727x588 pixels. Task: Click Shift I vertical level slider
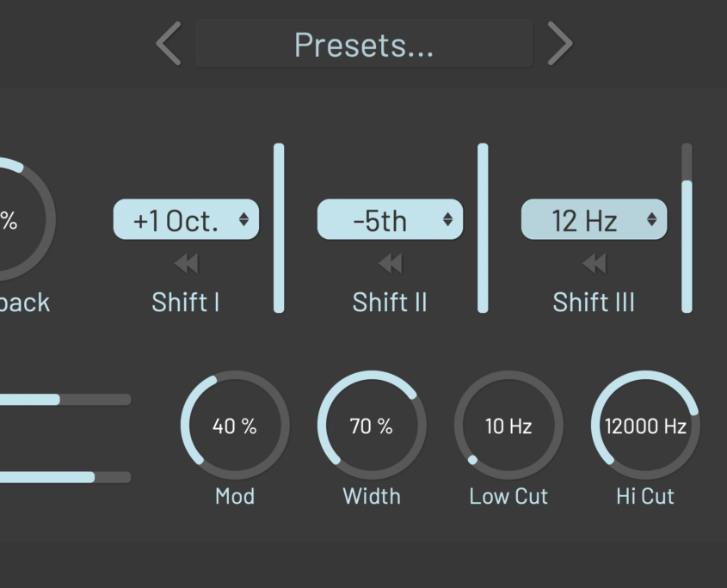[279, 228]
